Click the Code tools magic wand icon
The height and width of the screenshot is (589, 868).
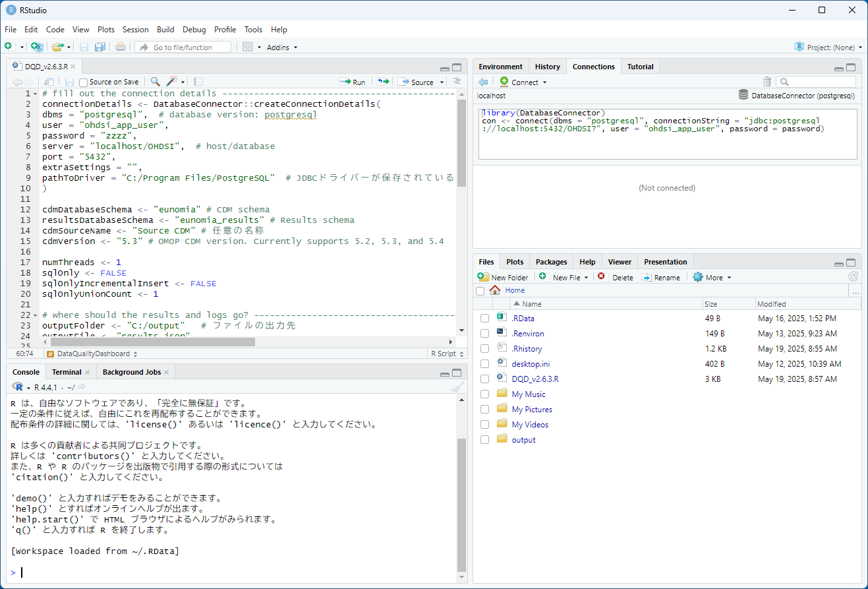[x=172, y=82]
